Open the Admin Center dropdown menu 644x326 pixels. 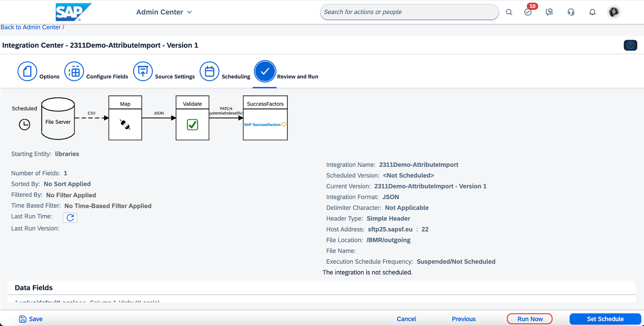pyautogui.click(x=164, y=12)
